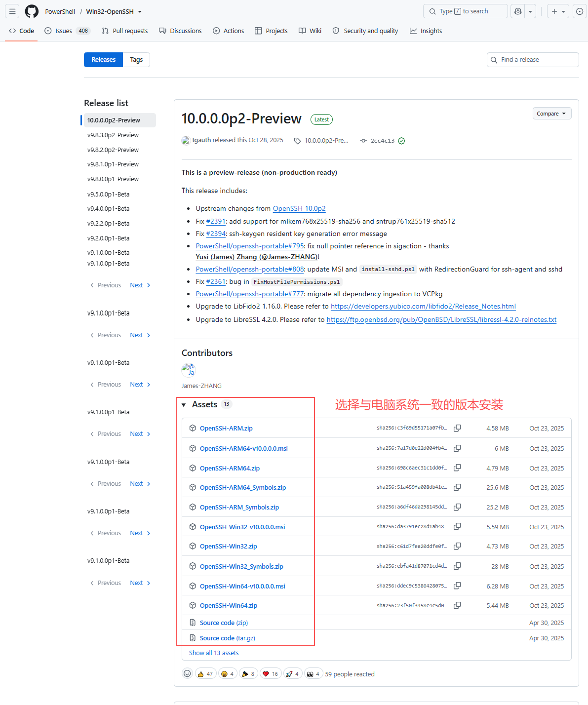The image size is (588, 705).
Task: Select v9.8.3.0p2-Preview in the release list
Action: 113,135
